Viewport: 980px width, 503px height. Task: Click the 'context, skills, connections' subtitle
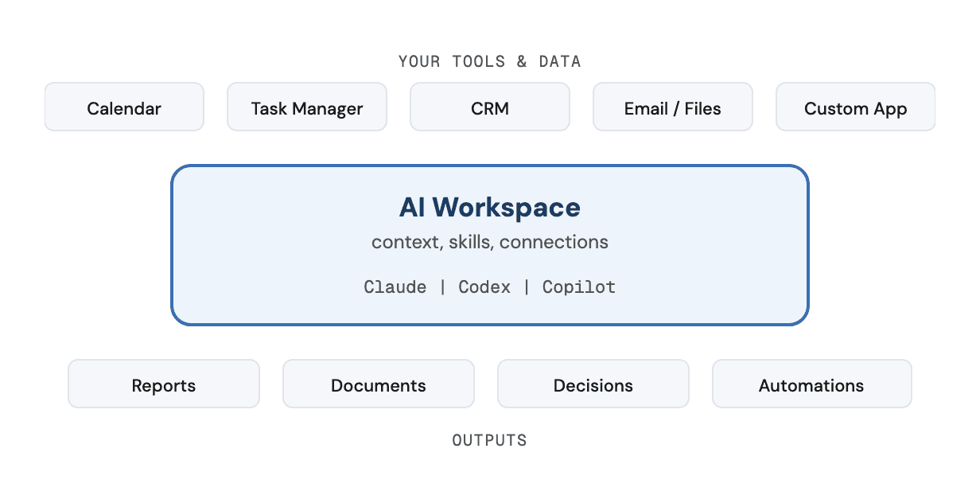pyautogui.click(x=490, y=242)
